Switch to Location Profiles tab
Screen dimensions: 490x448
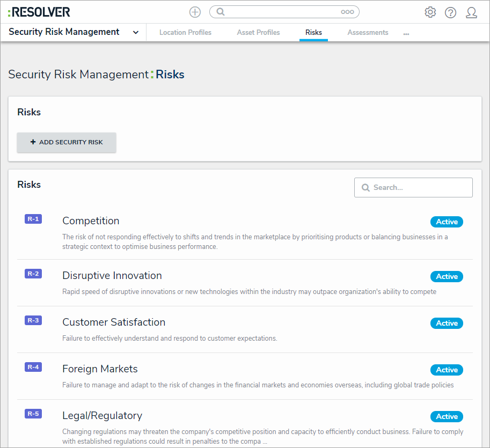tap(185, 33)
